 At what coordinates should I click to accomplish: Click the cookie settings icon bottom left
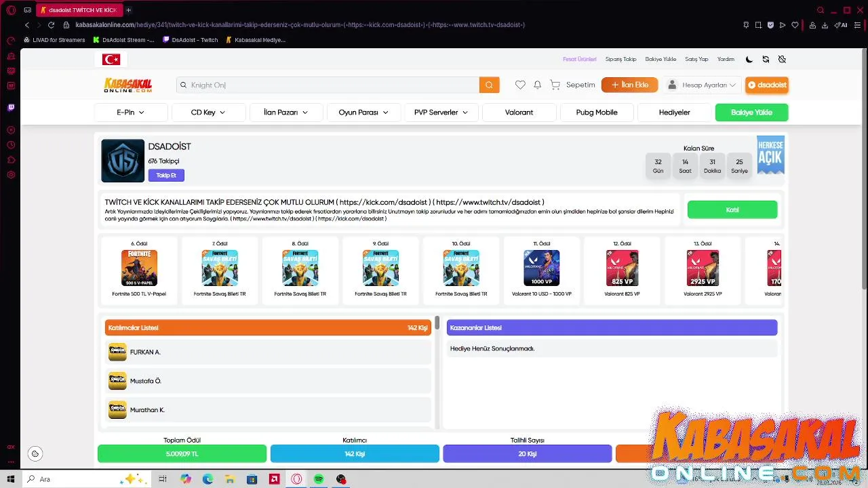tap(35, 454)
